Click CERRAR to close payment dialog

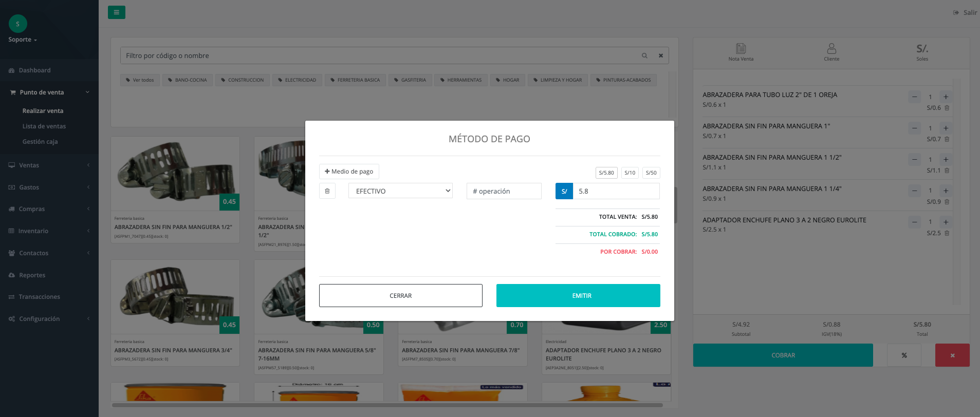(400, 296)
